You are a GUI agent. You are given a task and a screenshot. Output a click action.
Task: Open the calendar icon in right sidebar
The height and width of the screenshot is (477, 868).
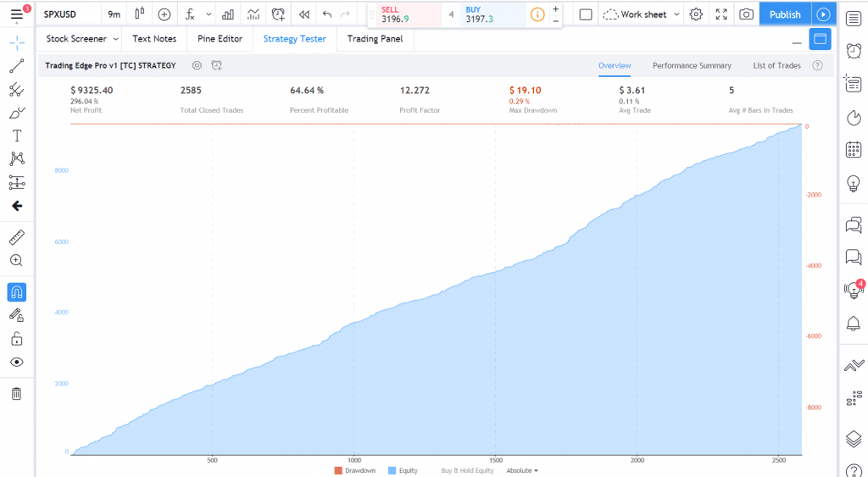point(854,150)
